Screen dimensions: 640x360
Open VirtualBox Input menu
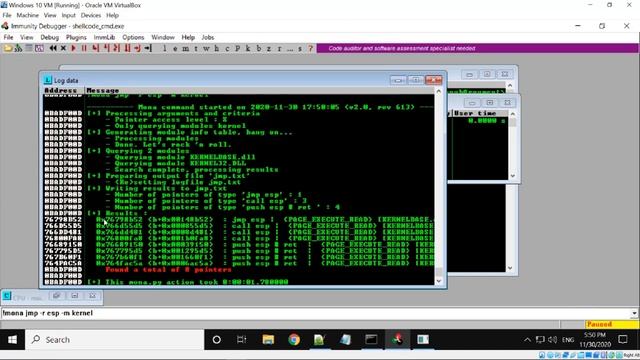[69, 15]
